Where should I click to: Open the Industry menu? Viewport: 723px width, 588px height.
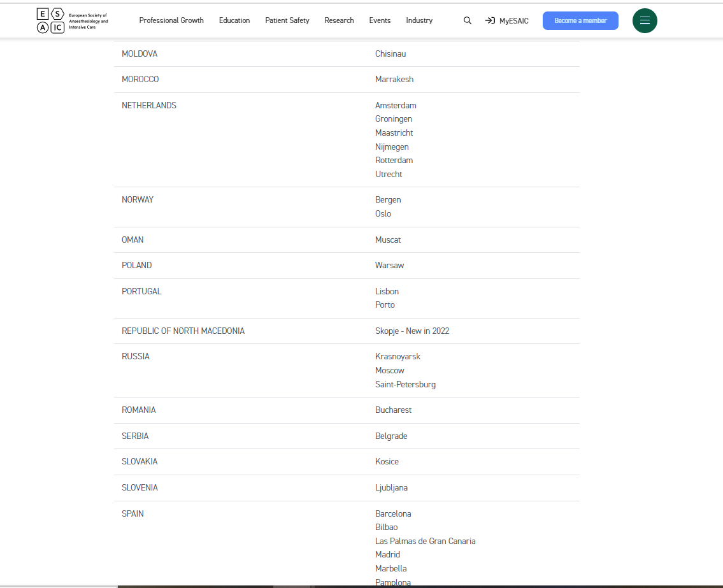(x=419, y=21)
